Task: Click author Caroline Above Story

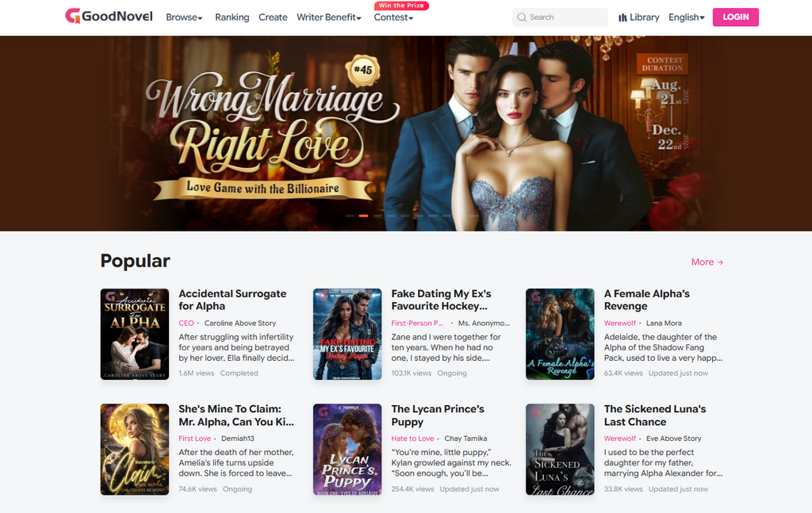Action: [x=240, y=323]
